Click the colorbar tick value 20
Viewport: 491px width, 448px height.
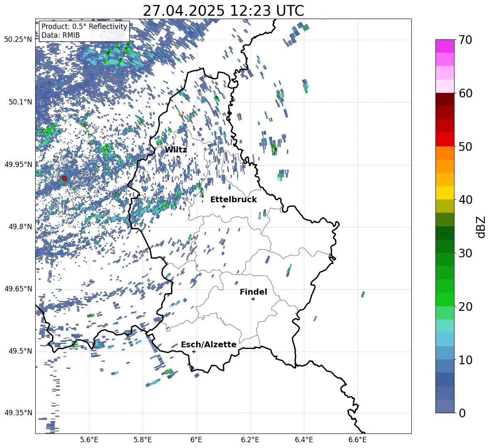pyautogui.click(x=465, y=307)
